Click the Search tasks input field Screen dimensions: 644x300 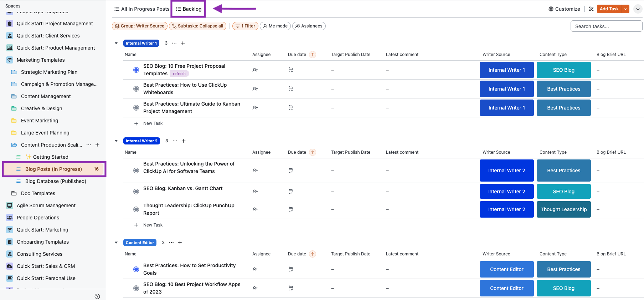coord(606,26)
